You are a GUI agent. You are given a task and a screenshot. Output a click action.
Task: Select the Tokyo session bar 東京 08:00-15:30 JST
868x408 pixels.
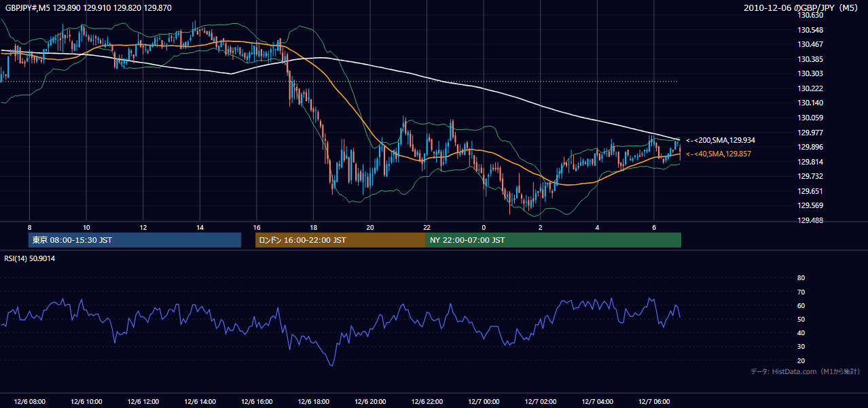(x=135, y=240)
